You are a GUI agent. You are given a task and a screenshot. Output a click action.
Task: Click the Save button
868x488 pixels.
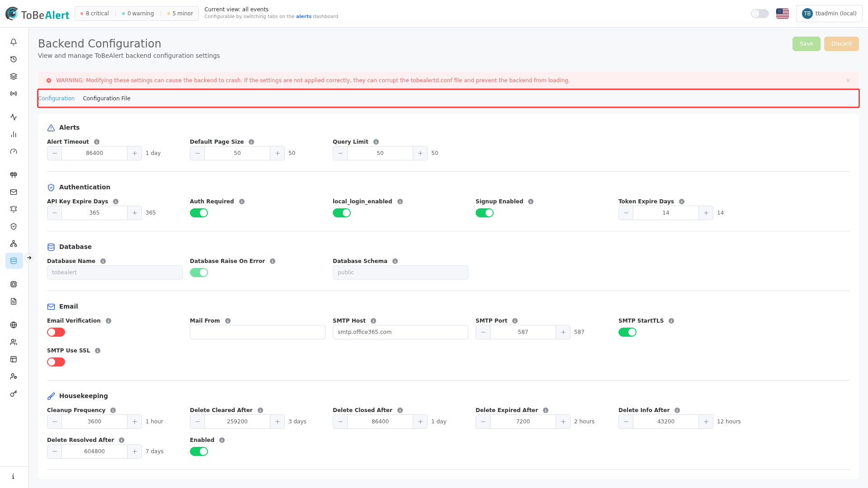(807, 44)
